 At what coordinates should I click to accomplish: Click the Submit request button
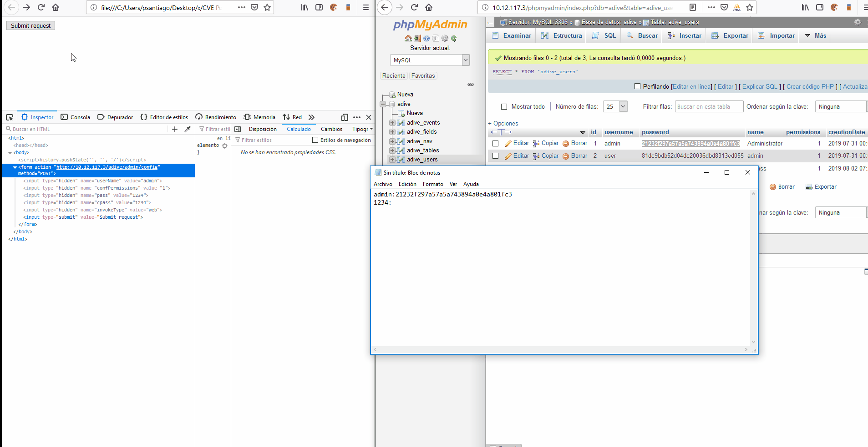(31, 25)
